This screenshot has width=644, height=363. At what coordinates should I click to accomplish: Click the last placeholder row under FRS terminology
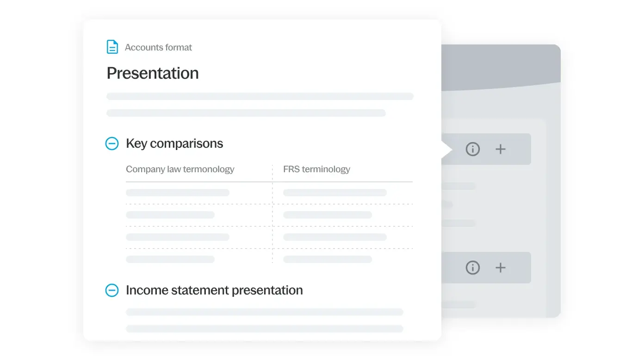[328, 259]
